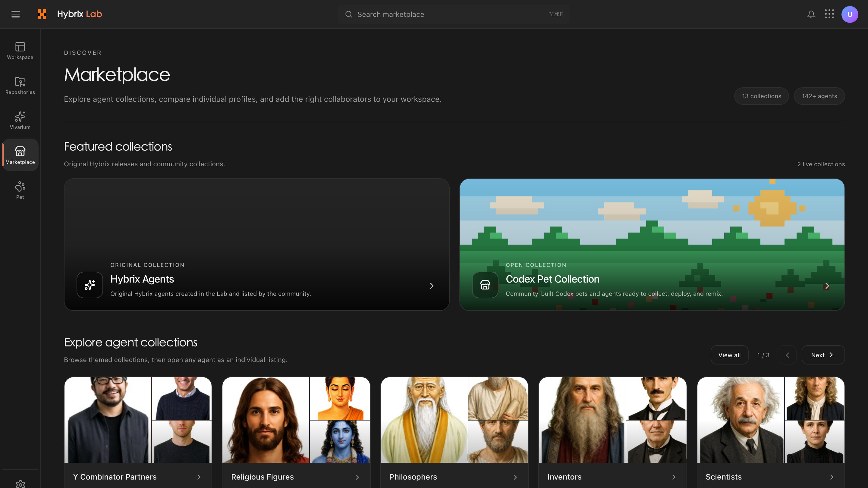Click the 'Marketplace' page heading
Screen dimensions: 868x488
tap(117, 74)
